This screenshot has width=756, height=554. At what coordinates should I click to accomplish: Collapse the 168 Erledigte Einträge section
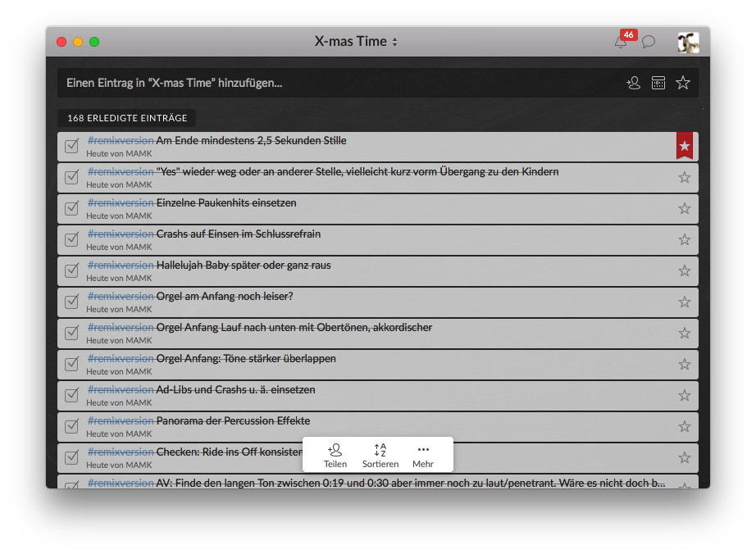click(x=127, y=118)
